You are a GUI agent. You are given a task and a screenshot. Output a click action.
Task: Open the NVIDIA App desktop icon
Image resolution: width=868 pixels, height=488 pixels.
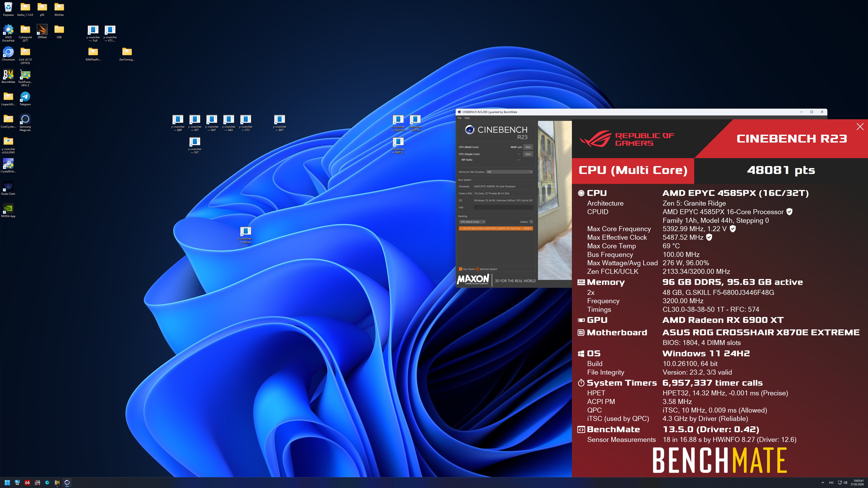click(x=8, y=209)
